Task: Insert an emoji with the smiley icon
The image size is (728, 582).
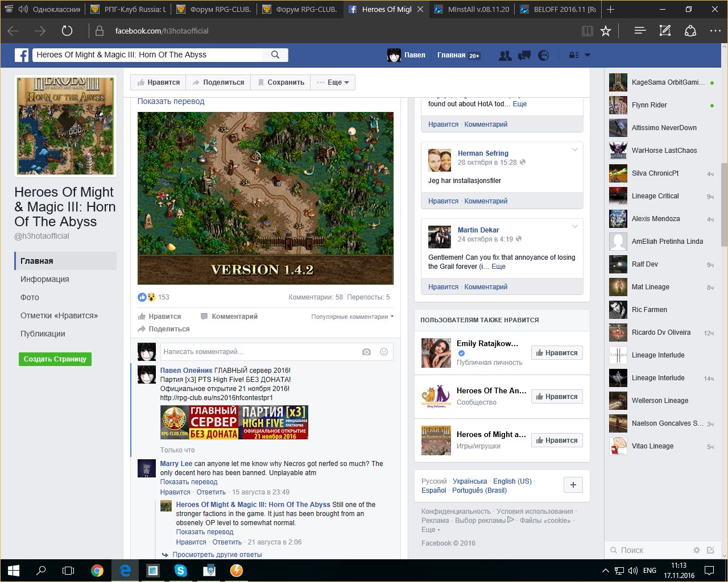Action: click(x=384, y=352)
